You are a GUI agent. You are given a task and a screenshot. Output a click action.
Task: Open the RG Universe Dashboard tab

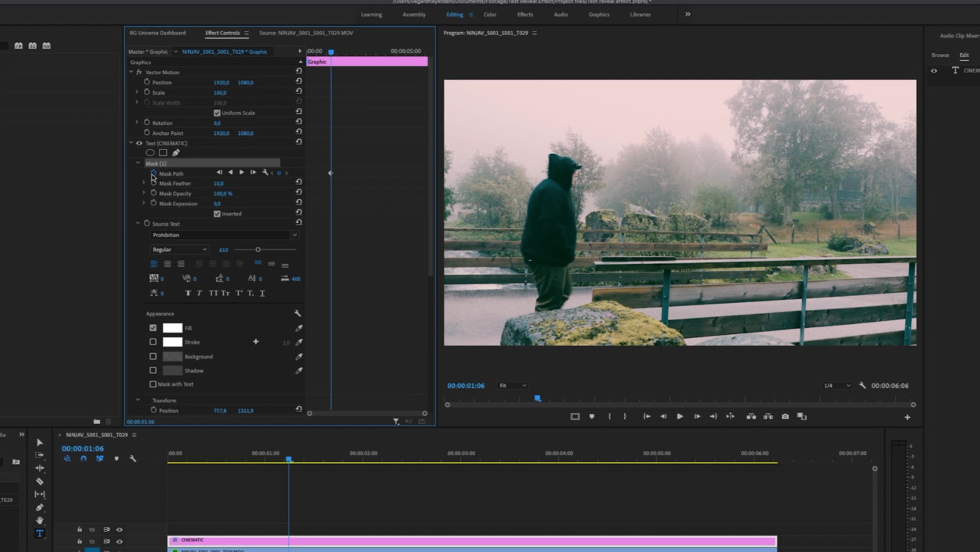[158, 33]
